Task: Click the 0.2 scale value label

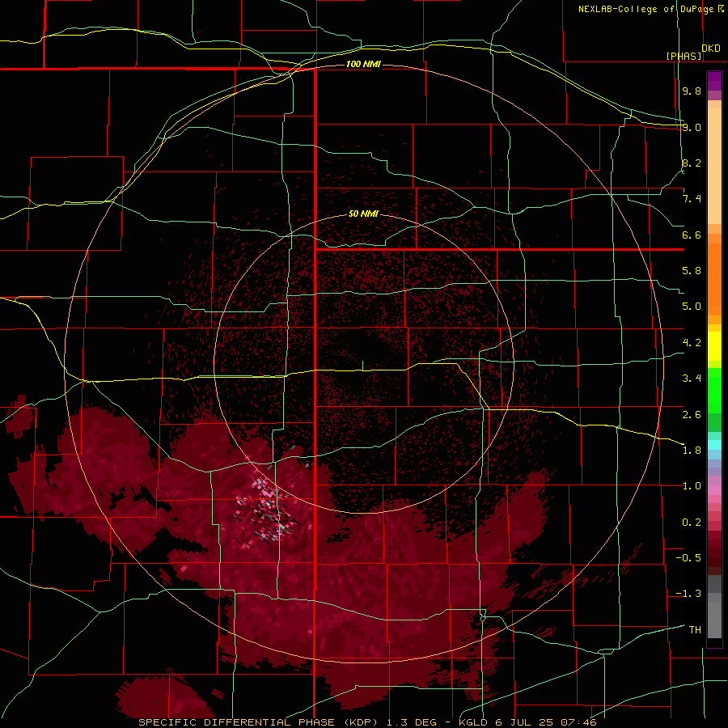Action: [x=692, y=522]
